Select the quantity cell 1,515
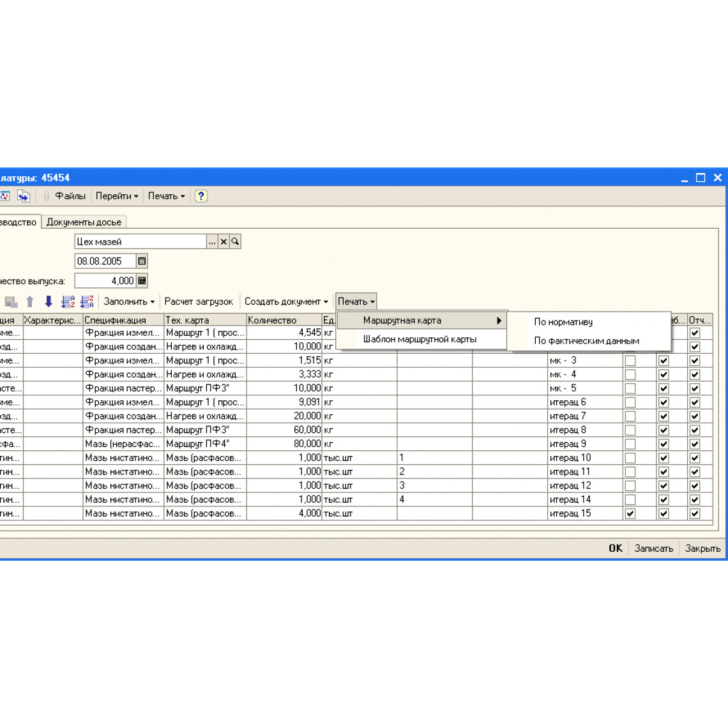728x728 pixels. [x=284, y=360]
